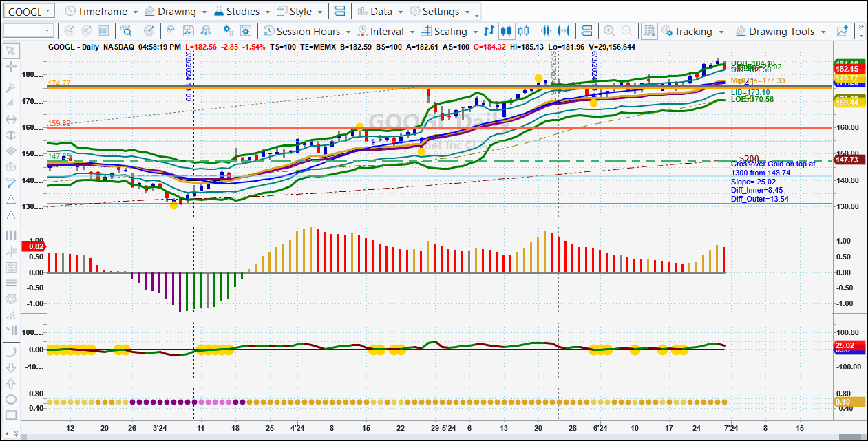Open the GOOGL symbol combo box
The image size is (868, 441).
[x=28, y=12]
